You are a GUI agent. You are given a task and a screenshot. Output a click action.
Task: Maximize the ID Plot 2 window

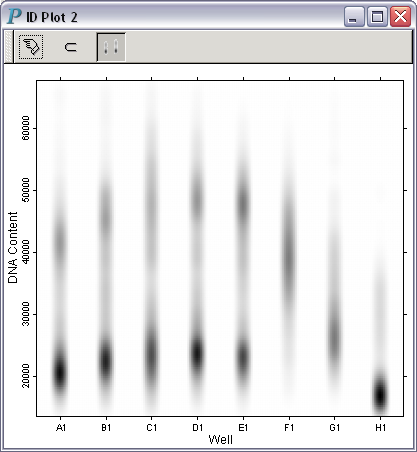(x=377, y=16)
